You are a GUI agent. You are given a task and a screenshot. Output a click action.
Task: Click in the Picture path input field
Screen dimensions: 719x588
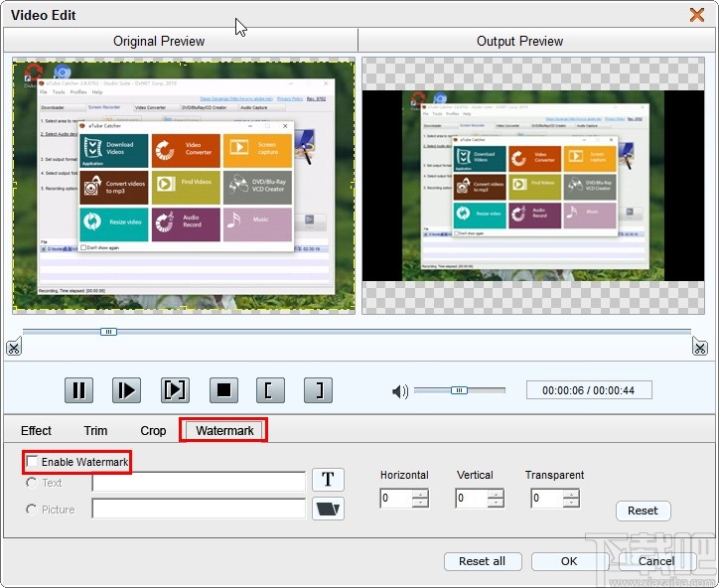199,509
